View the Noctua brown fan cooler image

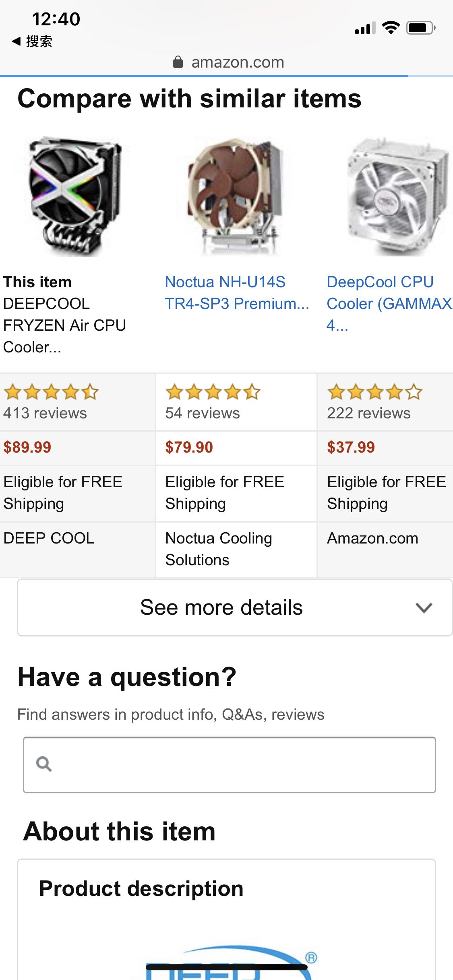(236, 197)
